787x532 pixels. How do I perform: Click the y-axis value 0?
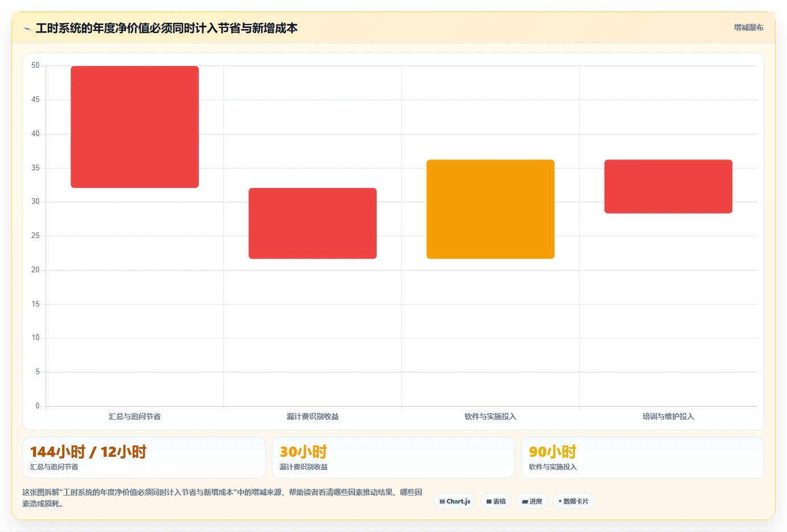[38, 406]
